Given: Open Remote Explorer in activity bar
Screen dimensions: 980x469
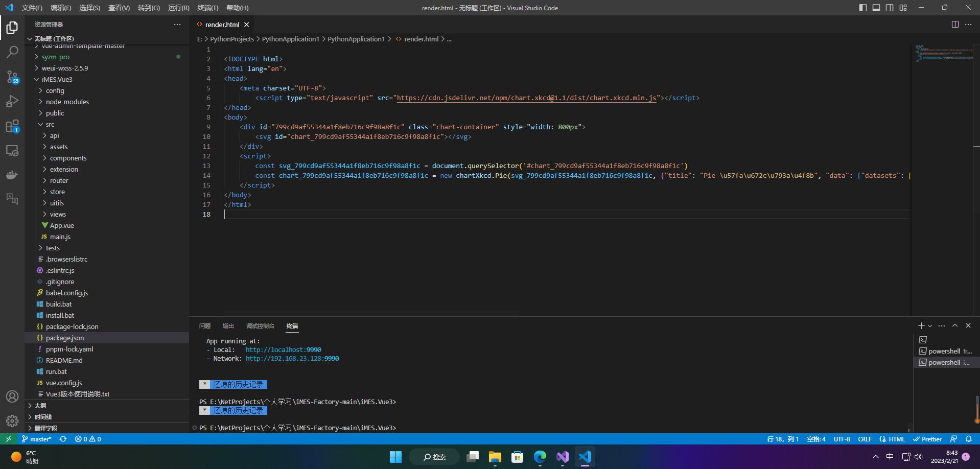Looking at the screenshot, I should [12, 151].
